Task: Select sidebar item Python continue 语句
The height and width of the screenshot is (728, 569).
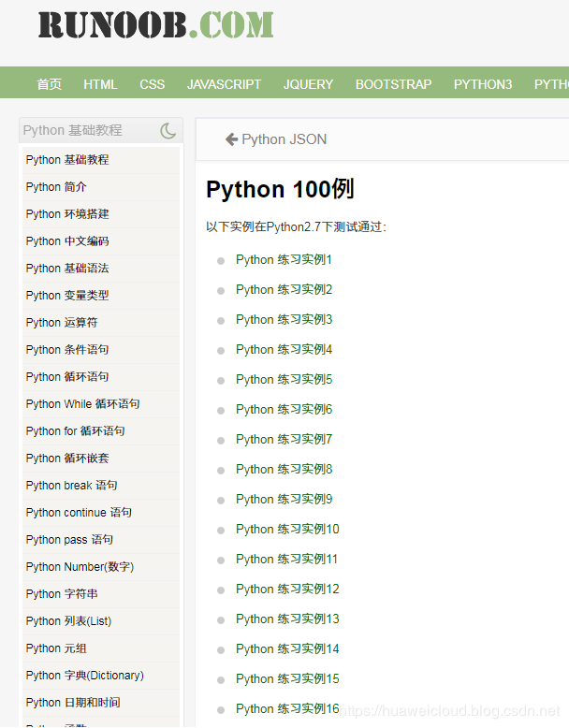Action: [101, 513]
